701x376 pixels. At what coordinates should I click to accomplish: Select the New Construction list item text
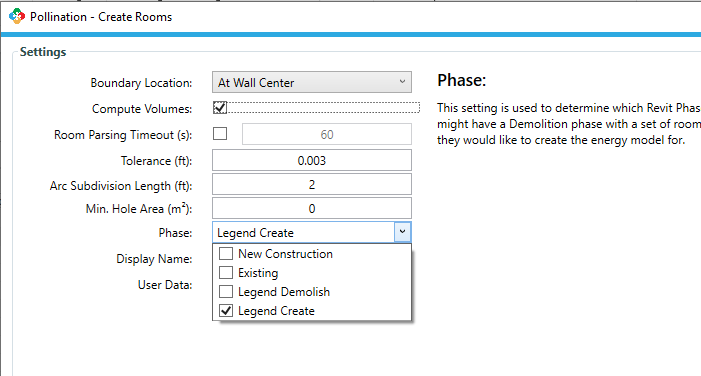point(285,253)
